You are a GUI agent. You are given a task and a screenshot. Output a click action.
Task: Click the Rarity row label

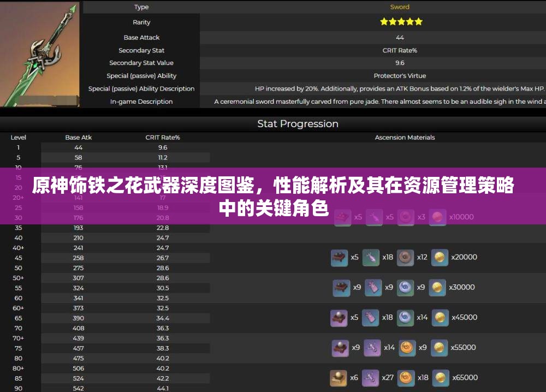pos(141,22)
